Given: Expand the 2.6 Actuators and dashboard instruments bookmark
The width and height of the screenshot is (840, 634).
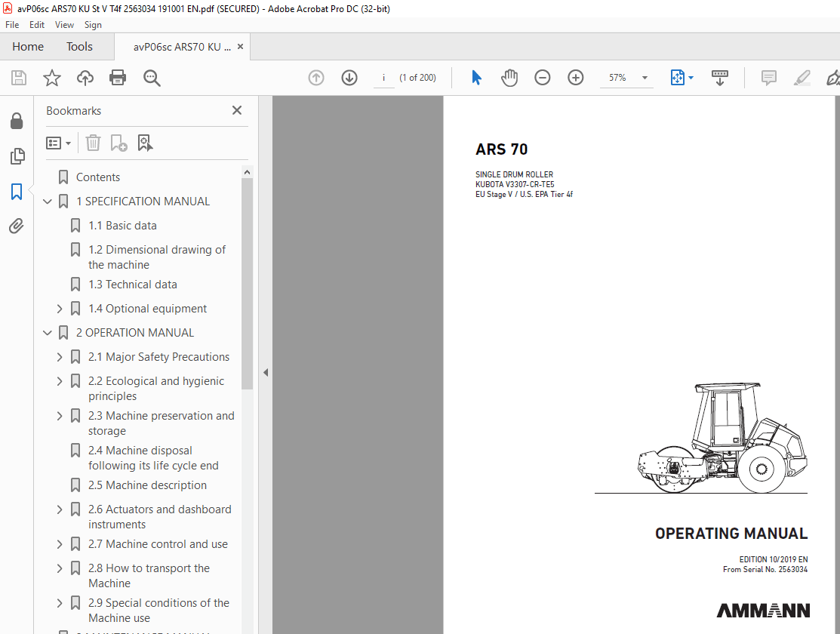Looking at the screenshot, I should [60, 509].
